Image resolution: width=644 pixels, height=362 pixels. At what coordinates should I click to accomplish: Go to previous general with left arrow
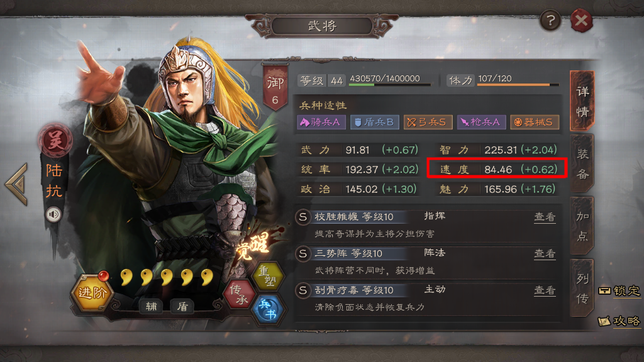pyautogui.click(x=17, y=184)
